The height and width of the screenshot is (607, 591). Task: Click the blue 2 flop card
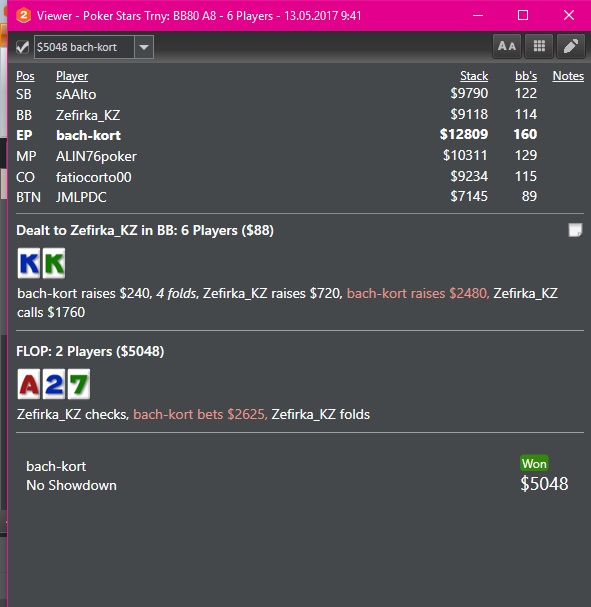[x=54, y=384]
